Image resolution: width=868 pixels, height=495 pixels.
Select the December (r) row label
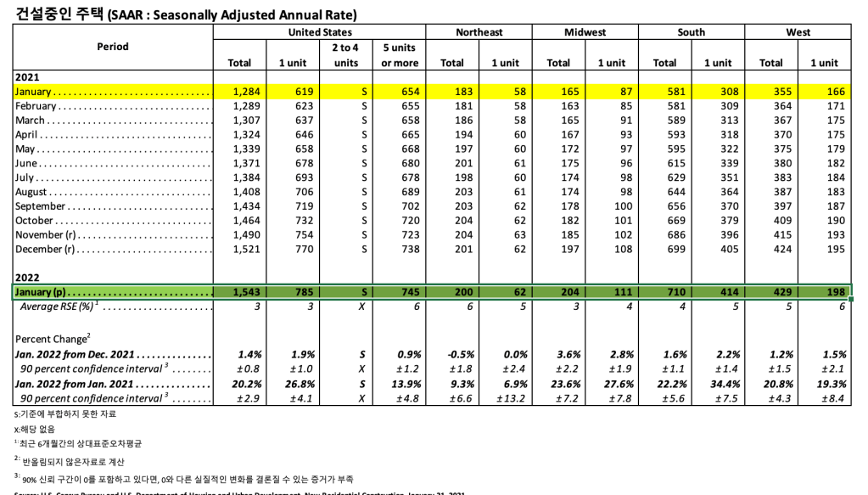[46, 250]
